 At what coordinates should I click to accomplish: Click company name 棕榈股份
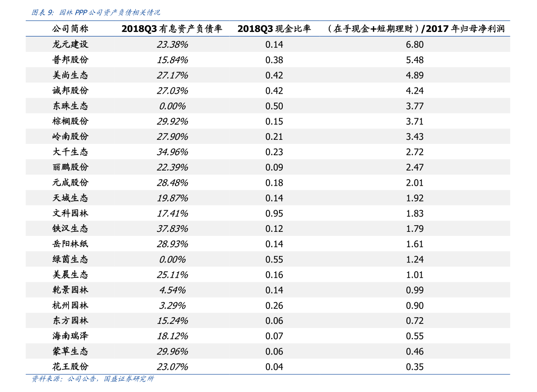[70, 121]
